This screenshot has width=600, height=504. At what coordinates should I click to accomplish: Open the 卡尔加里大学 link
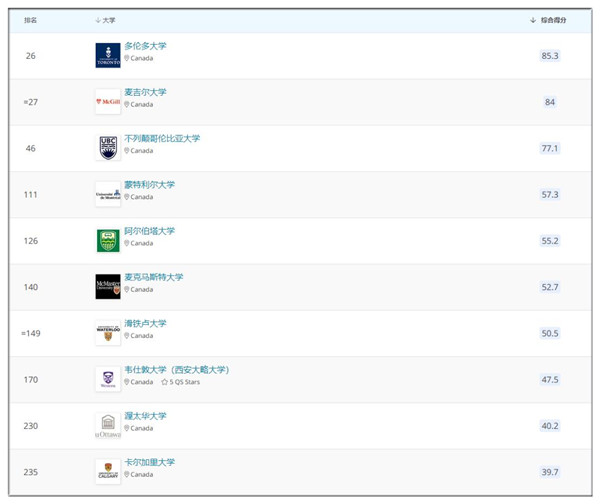150,462
